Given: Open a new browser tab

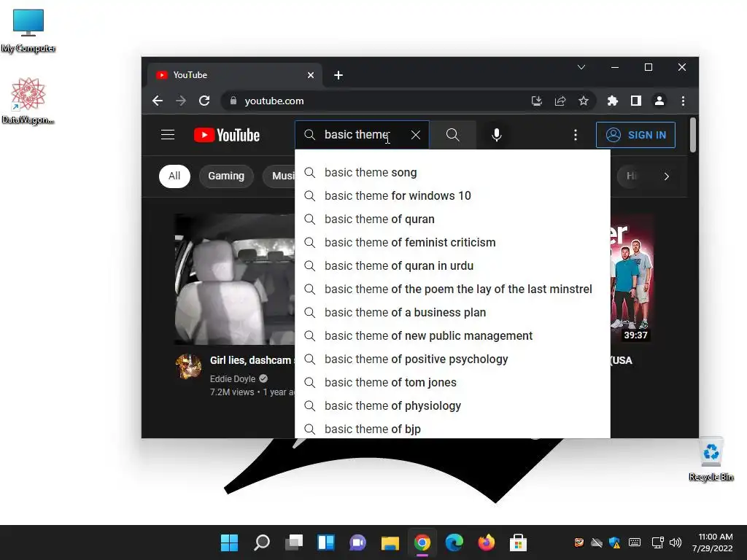Looking at the screenshot, I should 338,75.
